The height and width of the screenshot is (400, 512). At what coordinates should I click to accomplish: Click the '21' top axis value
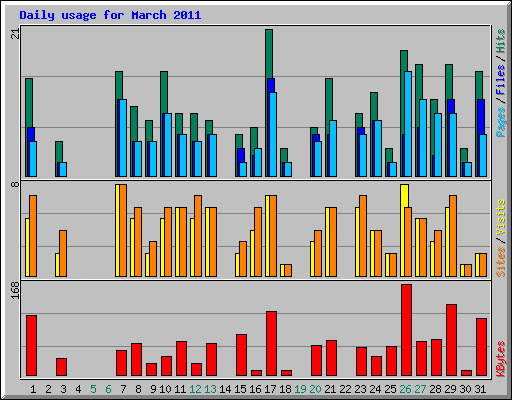point(15,33)
